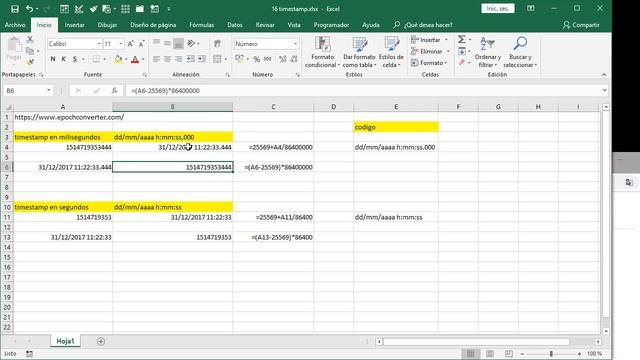
Task: Toggle middle vertical alignment
Action: pyautogui.click(x=167, y=44)
